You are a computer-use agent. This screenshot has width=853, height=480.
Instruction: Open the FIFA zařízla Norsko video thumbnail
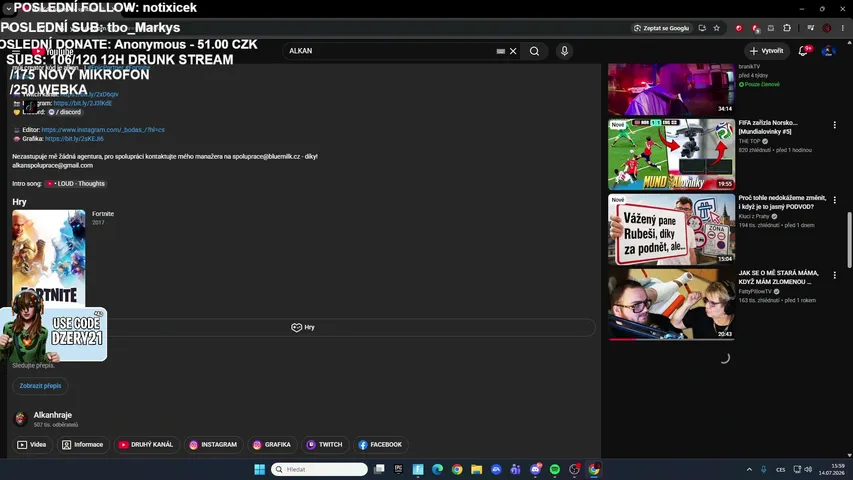(671, 155)
